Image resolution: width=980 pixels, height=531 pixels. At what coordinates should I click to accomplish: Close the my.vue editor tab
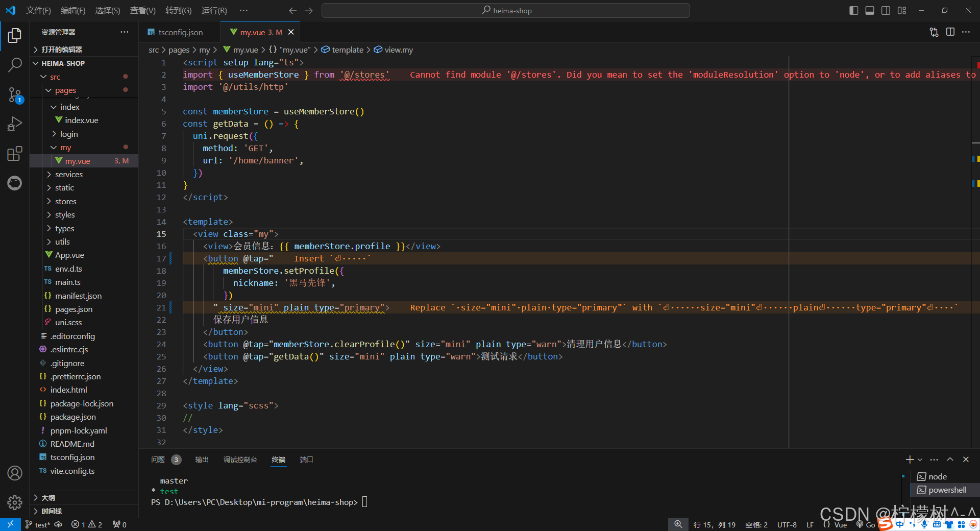(x=291, y=32)
